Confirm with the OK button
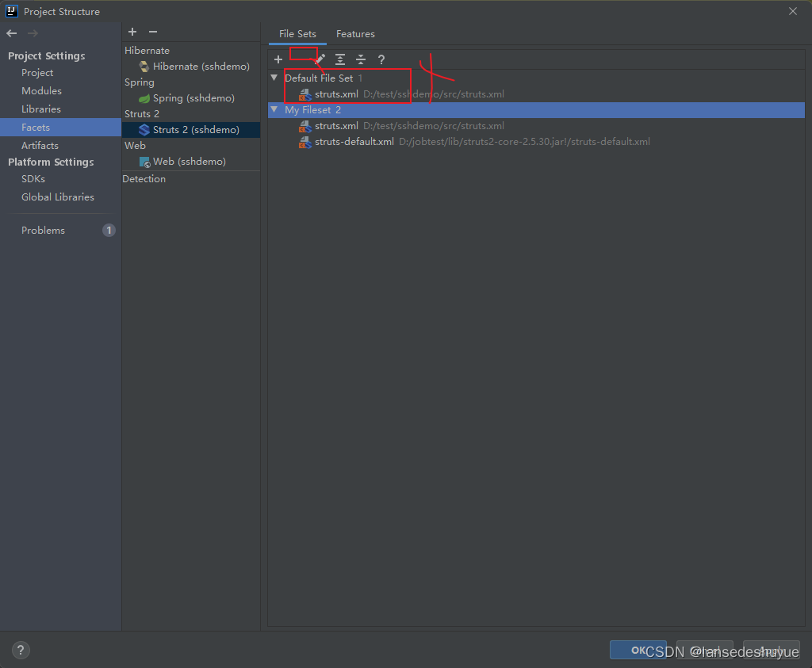The height and width of the screenshot is (668, 812). point(638,650)
